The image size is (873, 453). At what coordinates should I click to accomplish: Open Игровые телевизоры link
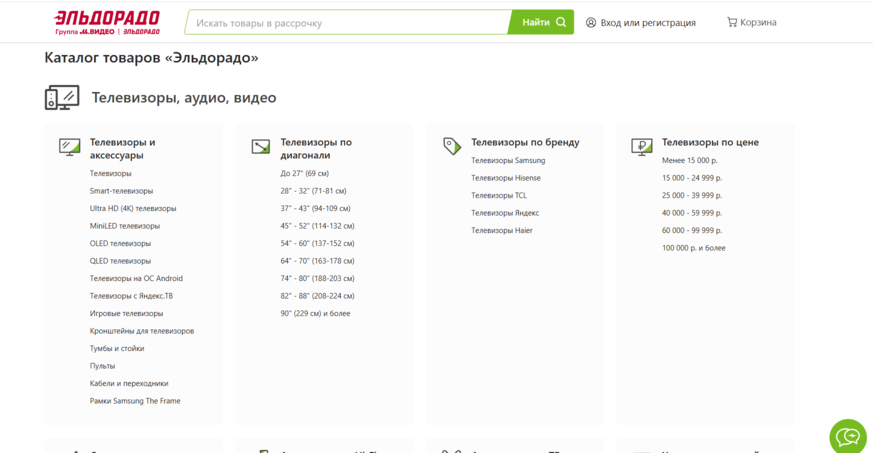pyautogui.click(x=126, y=313)
